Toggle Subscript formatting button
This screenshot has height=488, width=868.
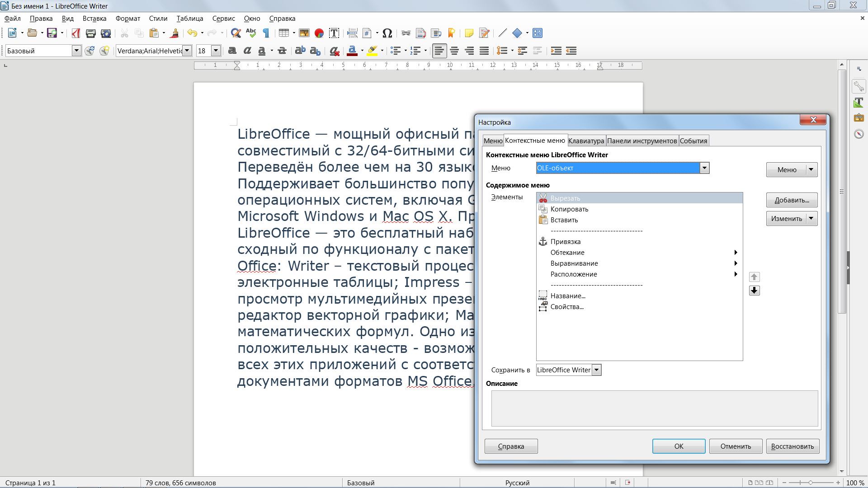tap(315, 51)
